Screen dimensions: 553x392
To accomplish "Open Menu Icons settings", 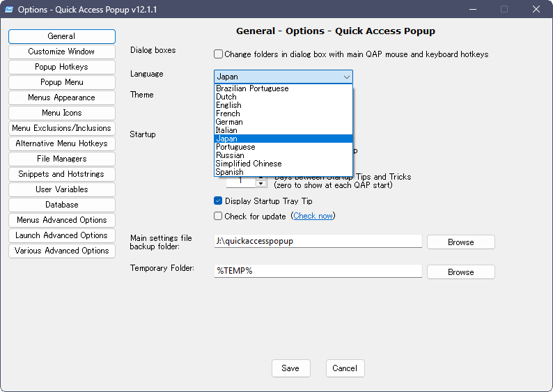I will [62, 113].
